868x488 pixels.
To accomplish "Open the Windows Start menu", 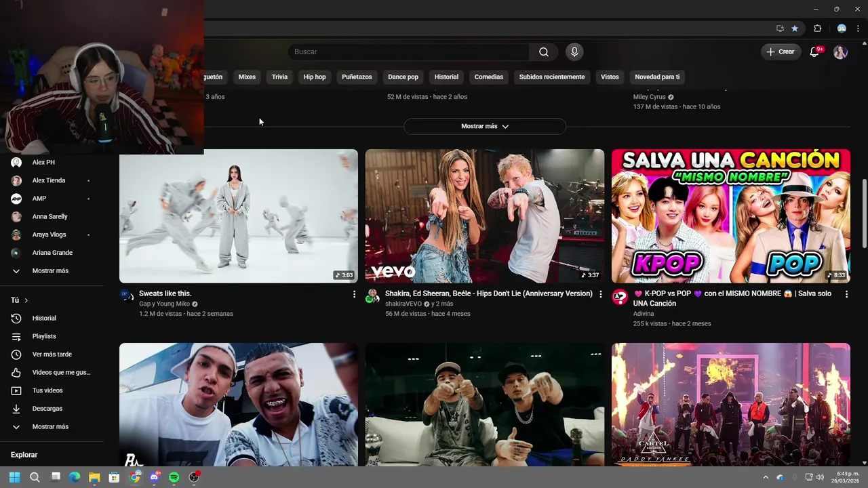I will [14, 477].
